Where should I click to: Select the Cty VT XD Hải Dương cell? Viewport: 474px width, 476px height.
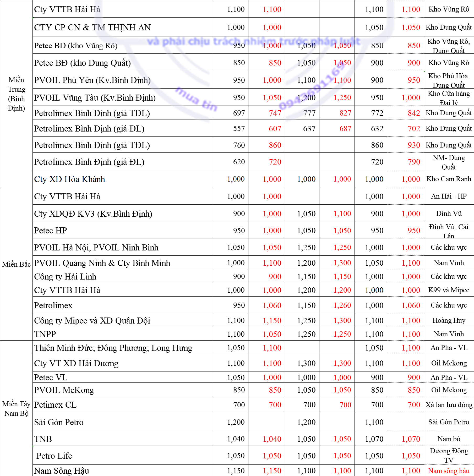point(123,363)
